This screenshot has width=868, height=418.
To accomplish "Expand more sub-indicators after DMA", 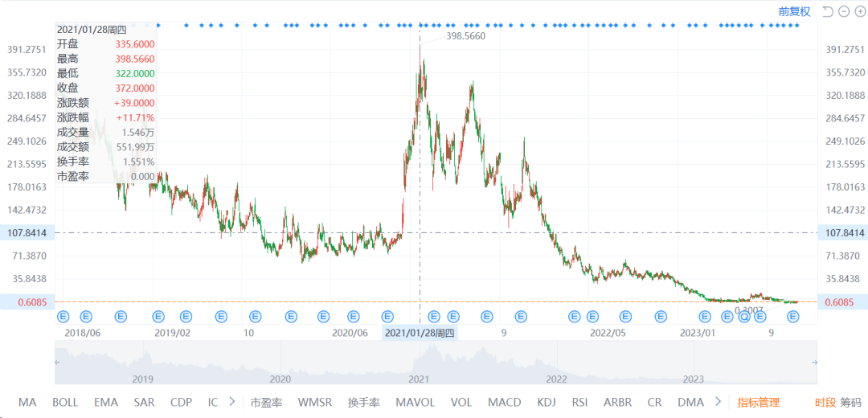I will (719, 402).
